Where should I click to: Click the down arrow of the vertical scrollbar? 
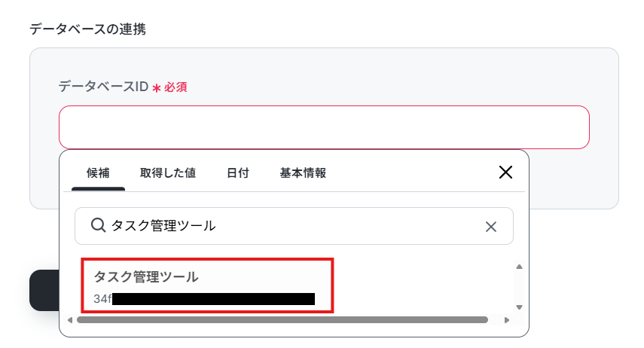pos(519,307)
